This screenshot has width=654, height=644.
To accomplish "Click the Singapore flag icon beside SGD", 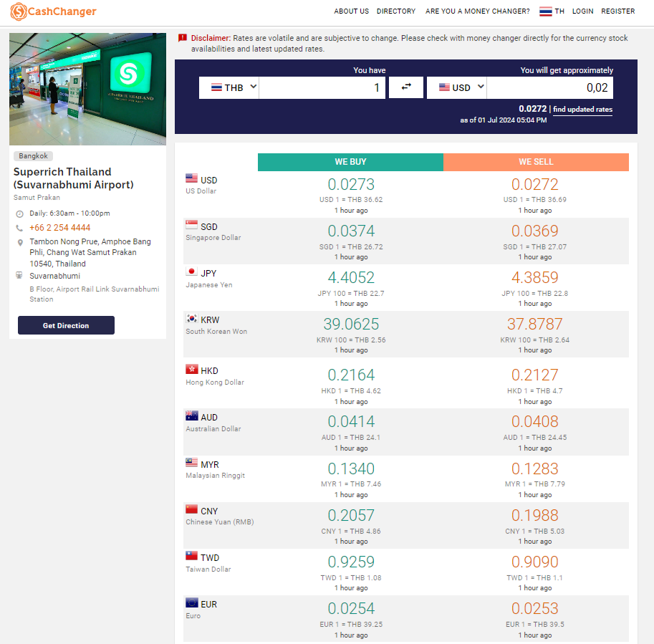I will coord(191,226).
